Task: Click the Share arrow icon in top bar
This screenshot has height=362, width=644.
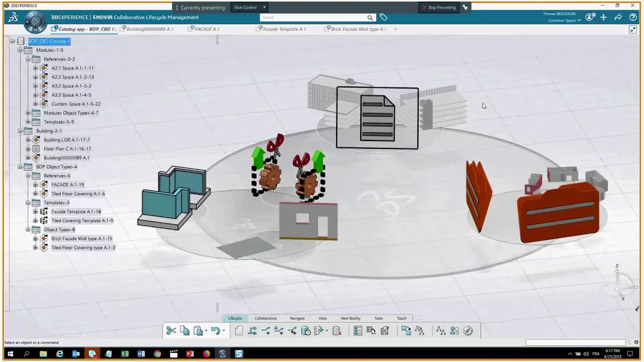Action: pyautogui.click(x=618, y=17)
